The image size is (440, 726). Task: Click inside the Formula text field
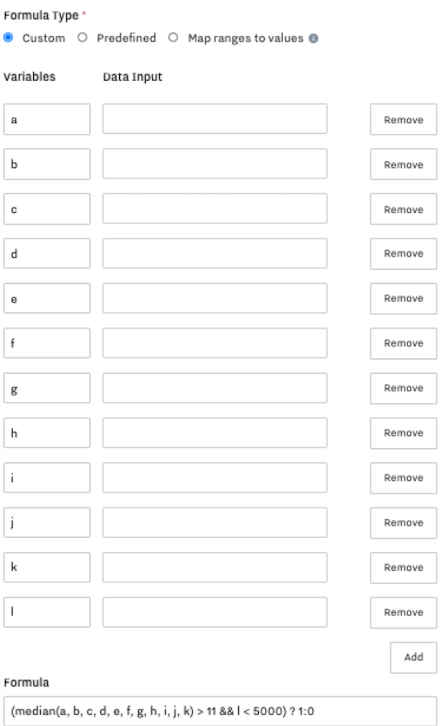point(220,710)
